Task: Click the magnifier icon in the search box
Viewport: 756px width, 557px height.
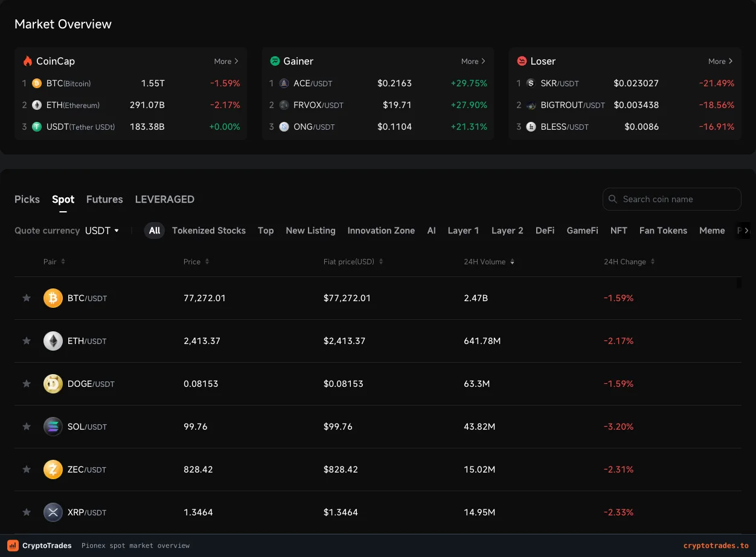Action: pyautogui.click(x=613, y=199)
